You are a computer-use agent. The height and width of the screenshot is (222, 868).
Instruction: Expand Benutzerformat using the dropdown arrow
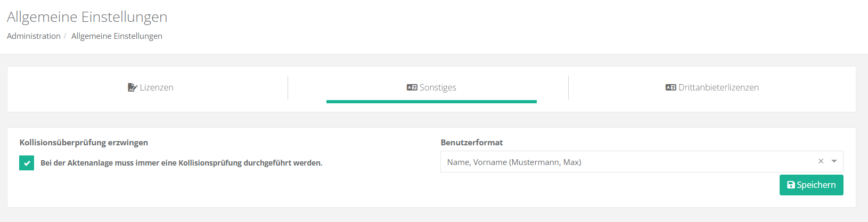click(834, 161)
